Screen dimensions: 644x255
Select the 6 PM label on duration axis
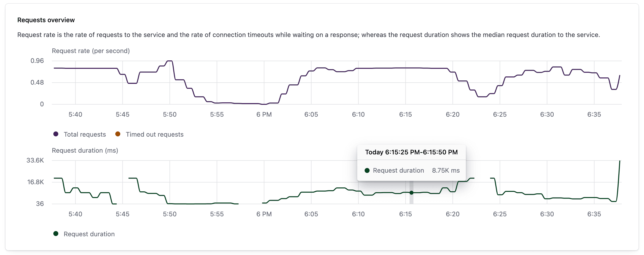coord(264,214)
